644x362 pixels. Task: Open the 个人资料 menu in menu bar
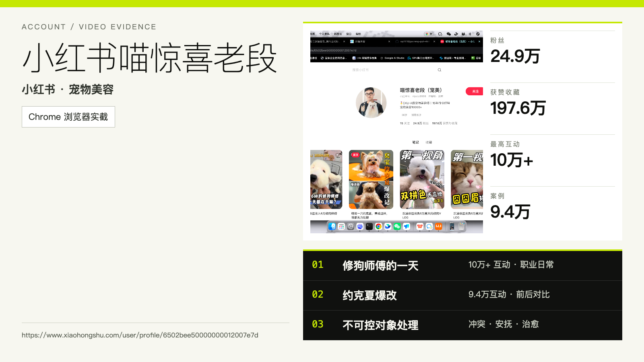[x=324, y=34]
